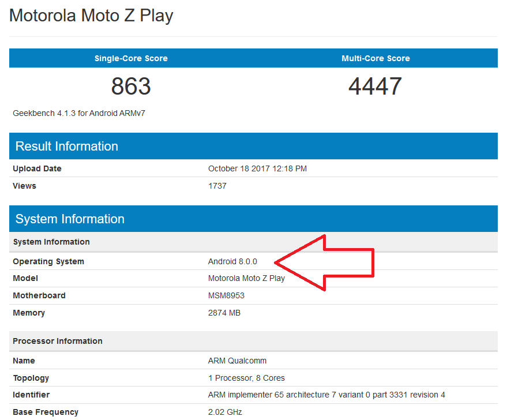Select the "Single-Core Score" header label
The width and height of the screenshot is (507, 420).
point(131,58)
